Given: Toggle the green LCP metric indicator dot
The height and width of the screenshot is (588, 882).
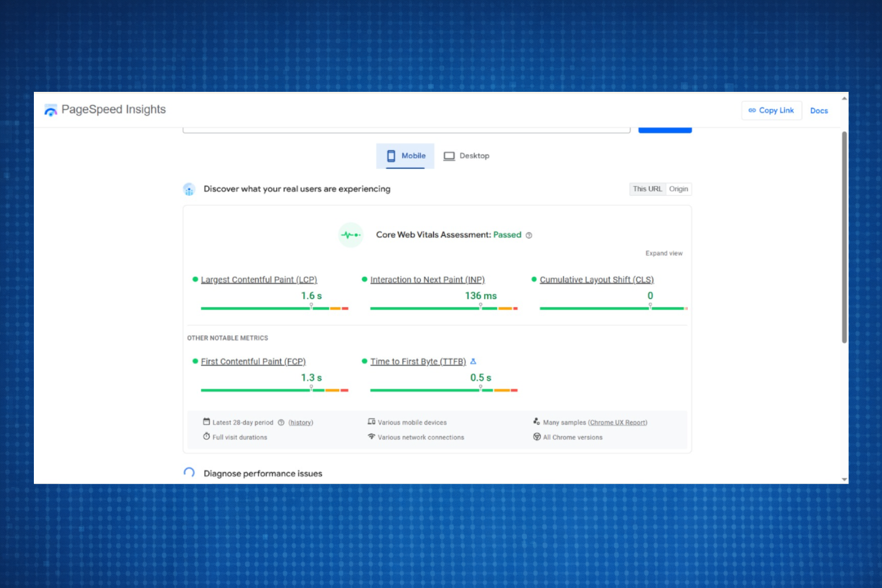Looking at the screenshot, I should click(x=194, y=279).
